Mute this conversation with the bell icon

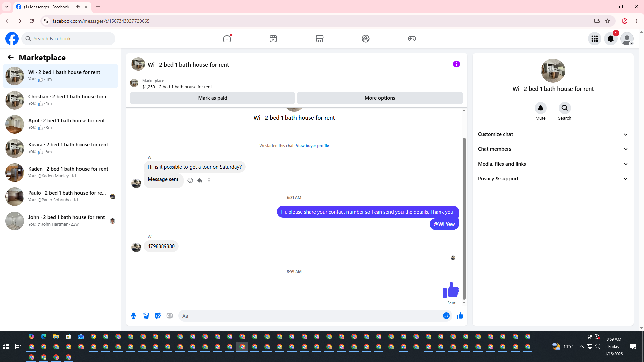(x=540, y=108)
